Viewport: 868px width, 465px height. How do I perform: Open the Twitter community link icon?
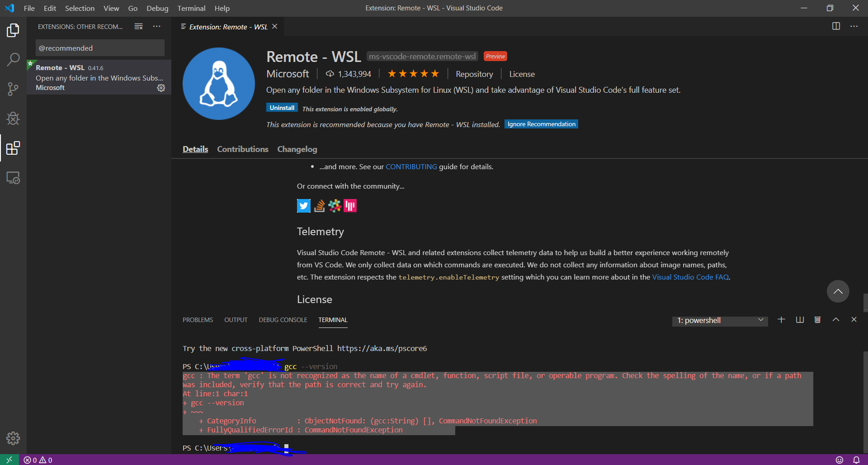click(304, 206)
